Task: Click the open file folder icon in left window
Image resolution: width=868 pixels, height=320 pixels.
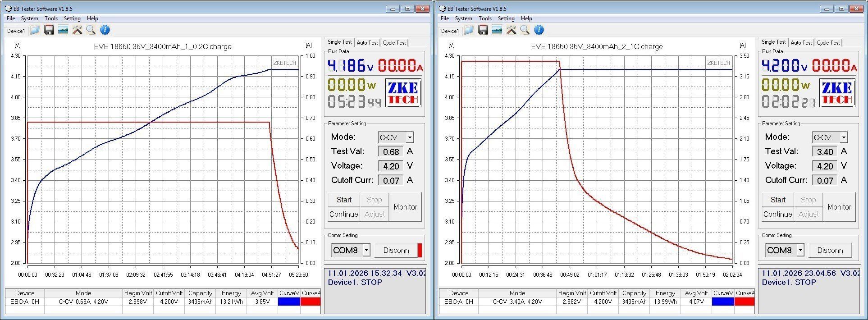Action: (35, 30)
